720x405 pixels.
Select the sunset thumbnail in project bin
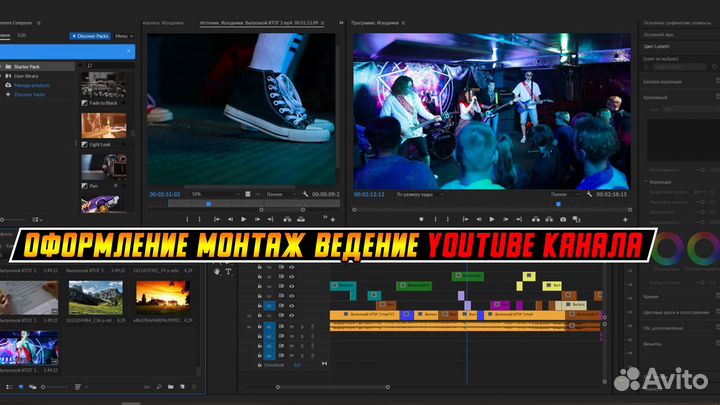pyautogui.click(x=162, y=297)
